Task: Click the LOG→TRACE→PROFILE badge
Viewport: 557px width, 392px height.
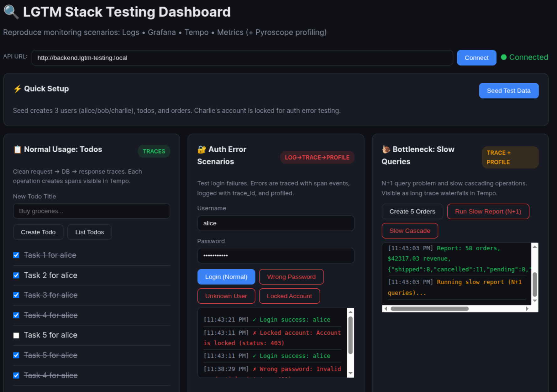Action: (317, 158)
